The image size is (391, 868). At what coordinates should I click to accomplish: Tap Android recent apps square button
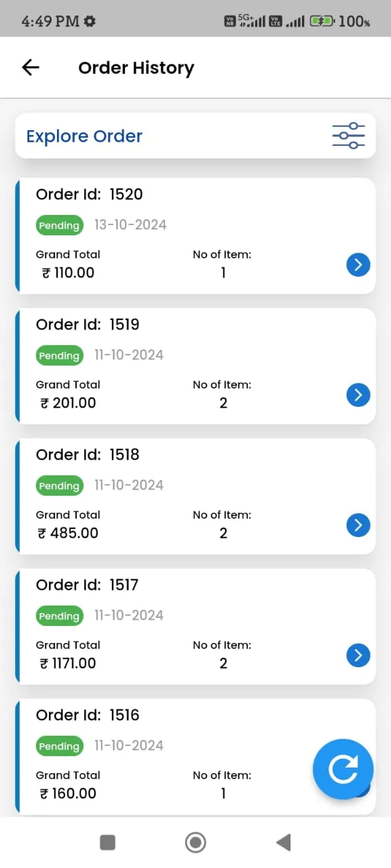point(107,842)
